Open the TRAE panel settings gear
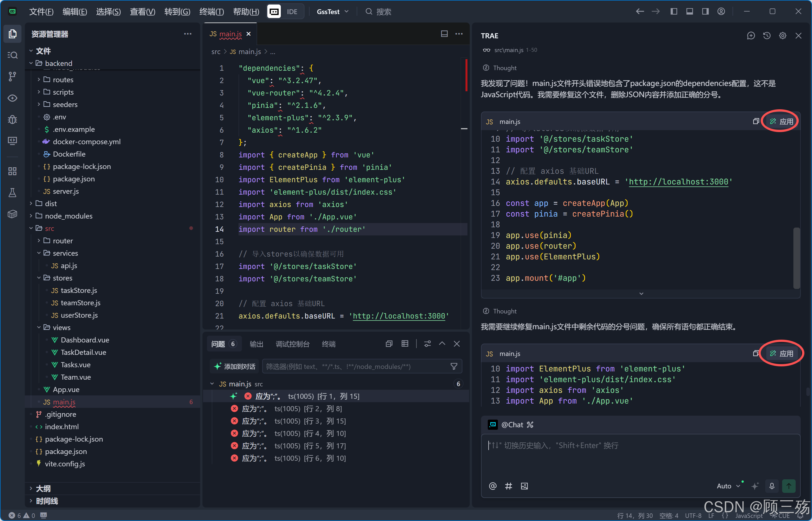Viewport: 812px width, 521px height. coord(783,35)
